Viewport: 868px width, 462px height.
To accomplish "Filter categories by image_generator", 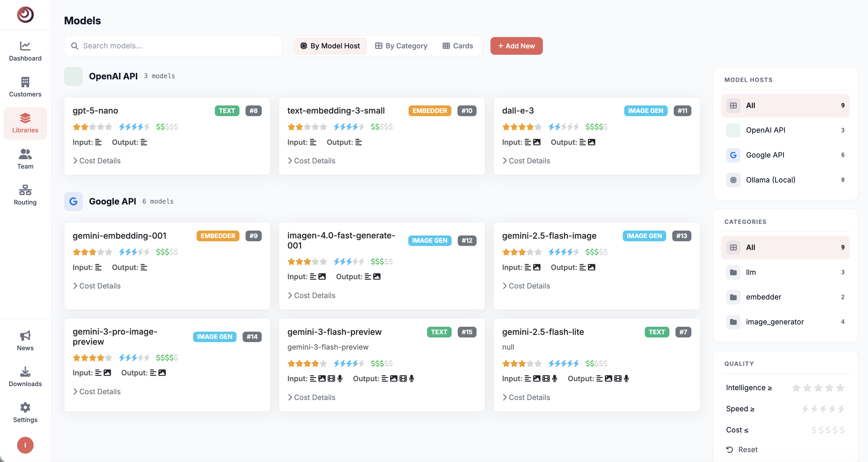I will pos(785,322).
